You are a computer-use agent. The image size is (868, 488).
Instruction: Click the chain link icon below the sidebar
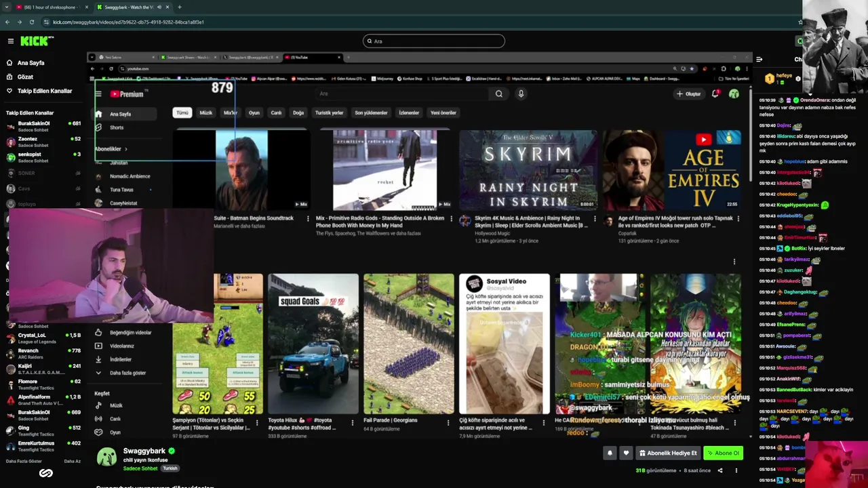pos(45,474)
